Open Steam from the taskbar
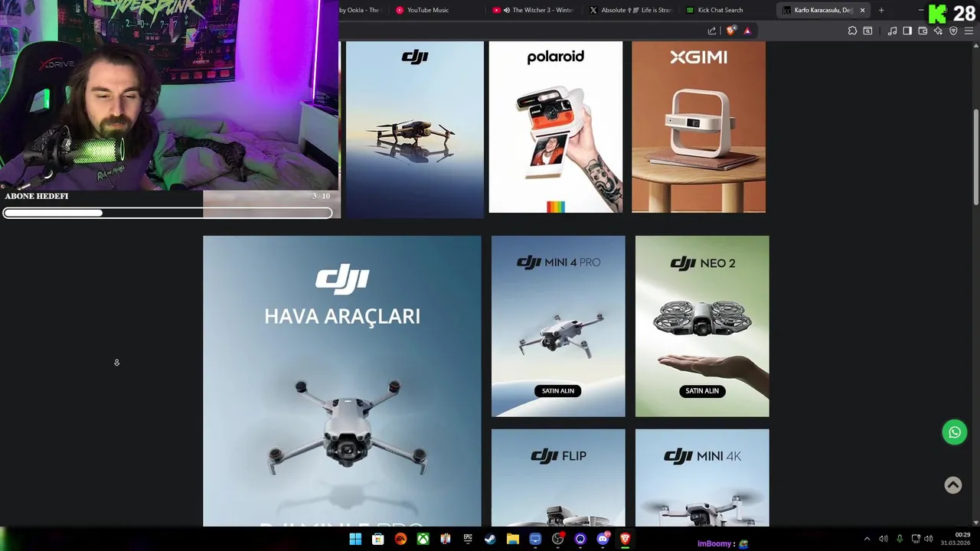 point(490,540)
